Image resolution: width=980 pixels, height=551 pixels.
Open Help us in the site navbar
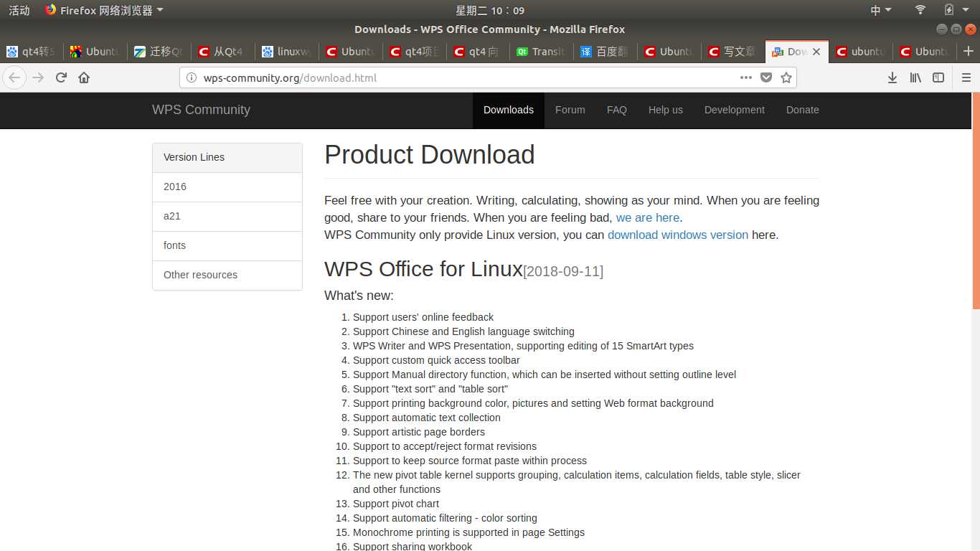(666, 110)
